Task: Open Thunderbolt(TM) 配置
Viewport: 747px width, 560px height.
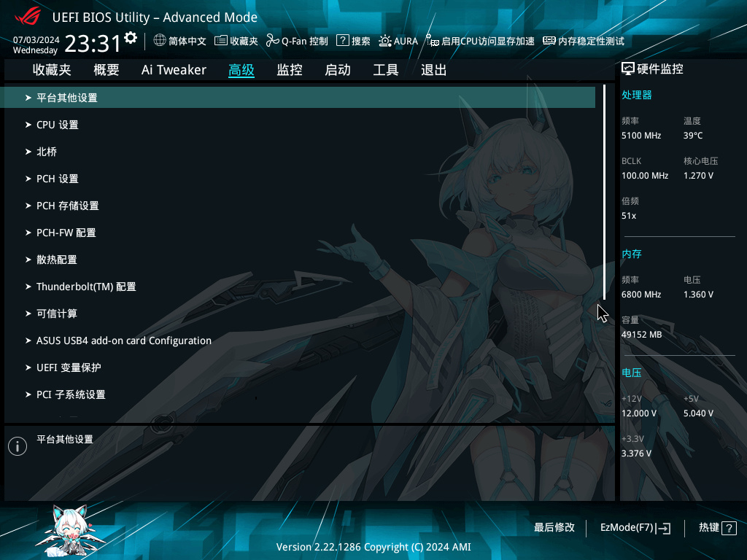Action: [x=298, y=287]
